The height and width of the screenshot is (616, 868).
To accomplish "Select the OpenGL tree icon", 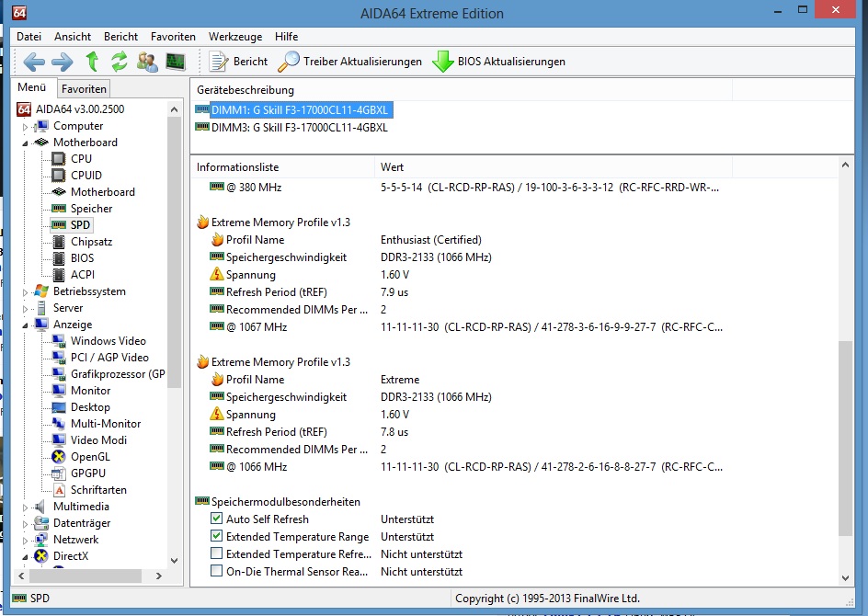I will click(58, 457).
